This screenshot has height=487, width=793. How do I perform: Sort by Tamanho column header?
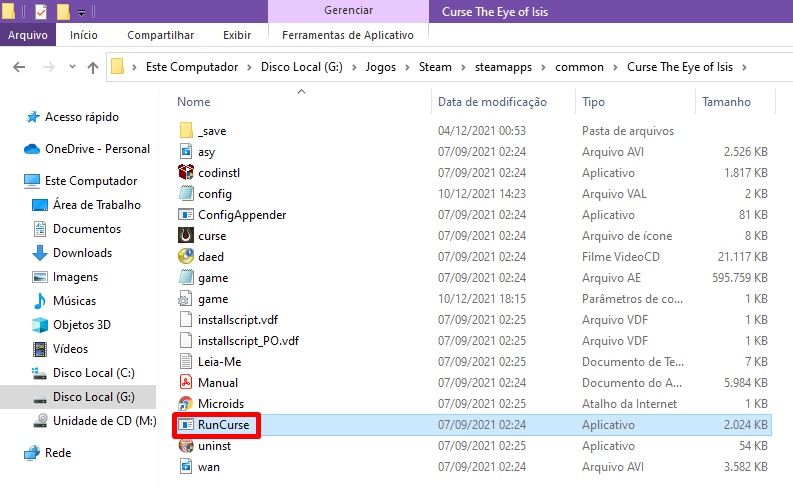pos(726,102)
